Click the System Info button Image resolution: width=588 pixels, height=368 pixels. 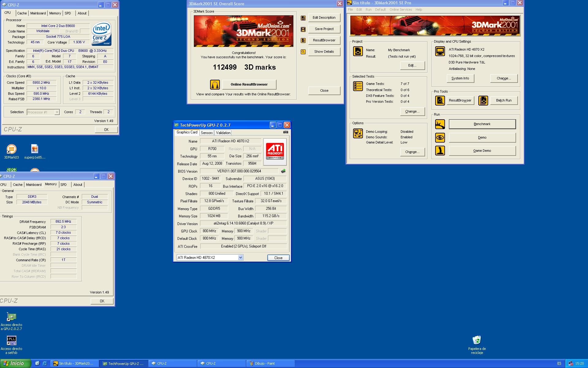(460, 78)
